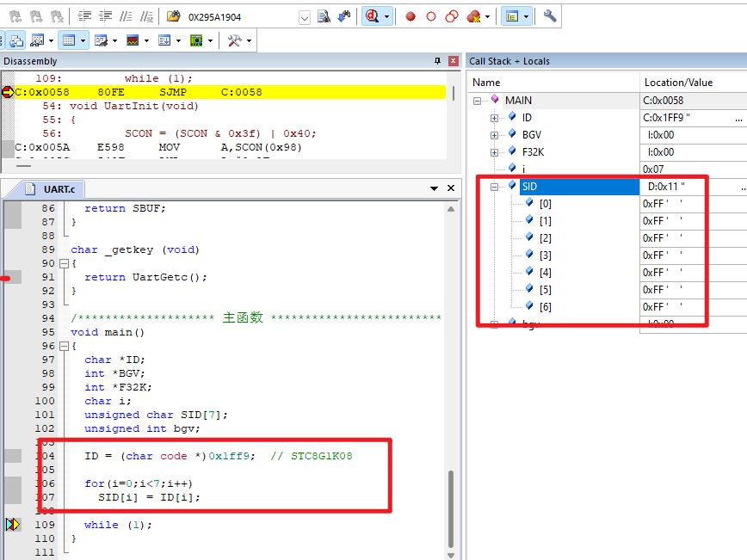Collapse the MAIN node in Call Stack

477,101
